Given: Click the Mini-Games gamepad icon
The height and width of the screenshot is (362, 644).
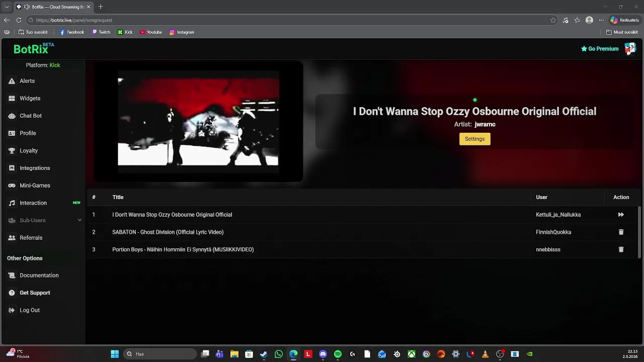Looking at the screenshot, I should 12,186.
